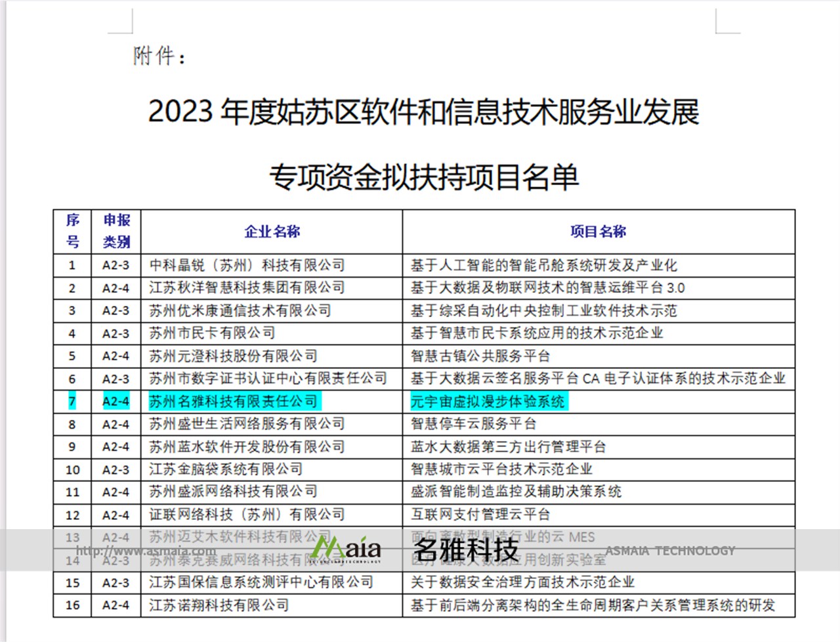Click 江苏国保信息系统测评中心有限公司

(261, 582)
